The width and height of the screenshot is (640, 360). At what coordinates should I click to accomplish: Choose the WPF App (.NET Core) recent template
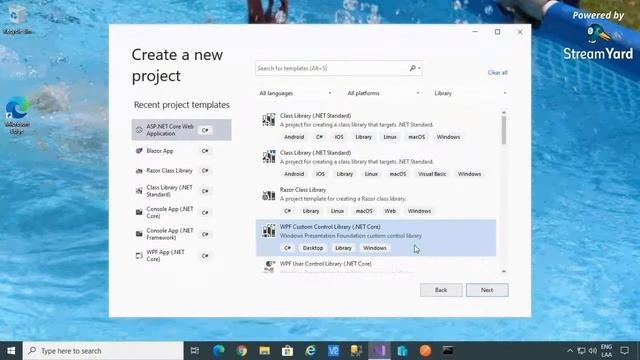(x=181, y=256)
